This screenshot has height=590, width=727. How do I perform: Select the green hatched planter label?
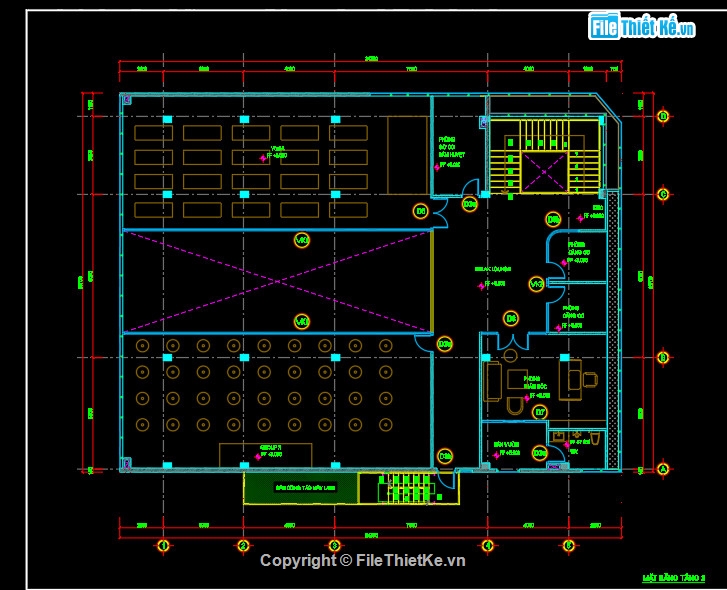pyautogui.click(x=305, y=488)
